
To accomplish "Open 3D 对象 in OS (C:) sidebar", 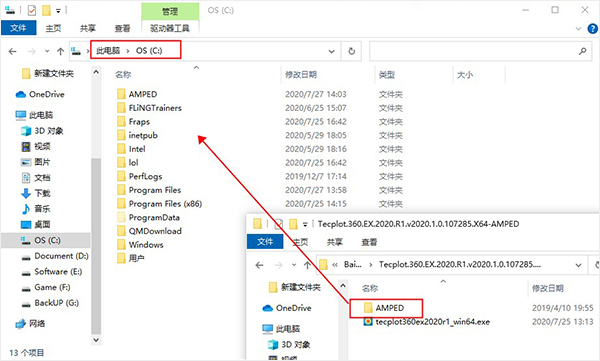I will [42, 131].
